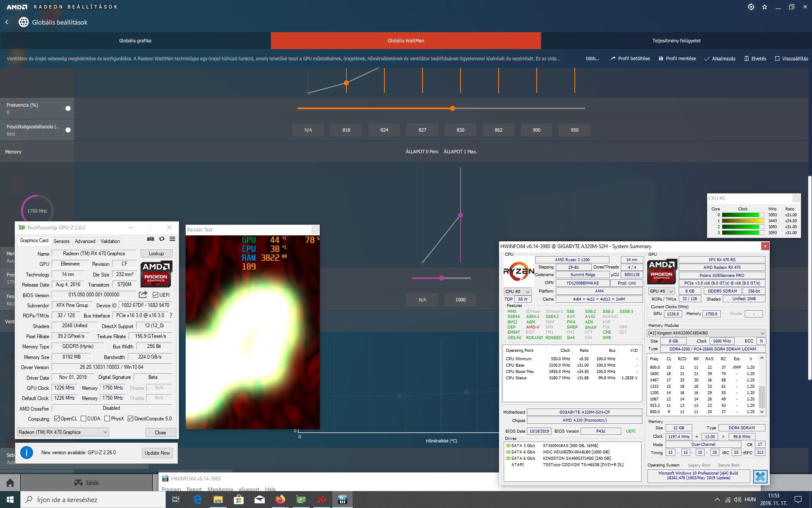Screen dimensions: 812x508
Task: Open the Validation tab in GPU-Z
Action: pyautogui.click(x=110, y=241)
